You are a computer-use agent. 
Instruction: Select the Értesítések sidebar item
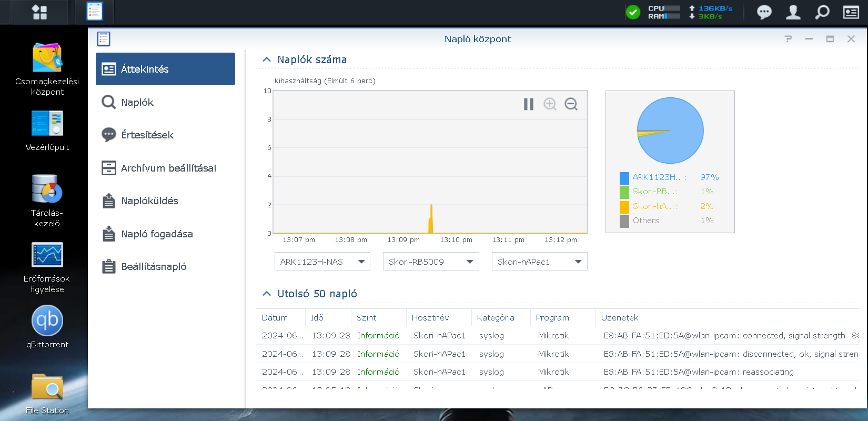coord(147,135)
